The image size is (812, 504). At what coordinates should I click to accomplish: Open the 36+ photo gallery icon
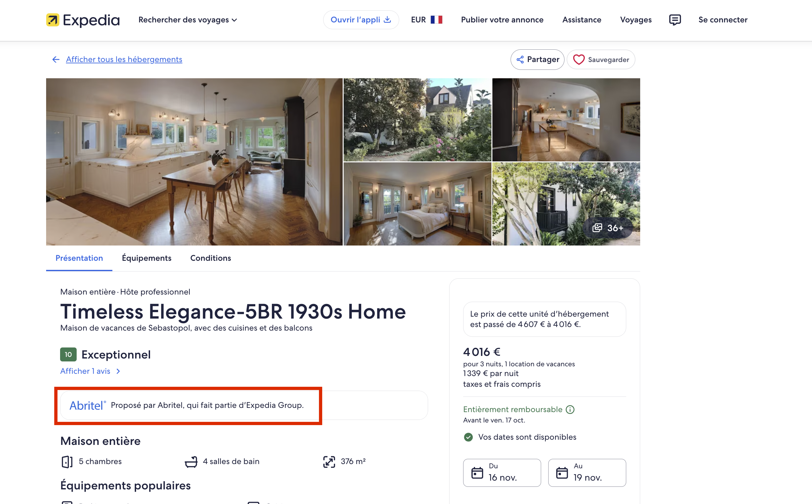click(597, 228)
